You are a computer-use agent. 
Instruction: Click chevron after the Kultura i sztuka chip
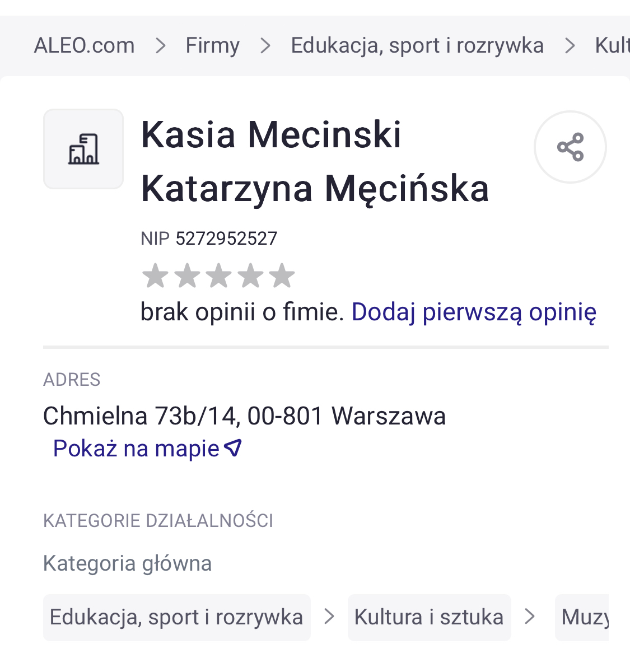[x=530, y=617]
